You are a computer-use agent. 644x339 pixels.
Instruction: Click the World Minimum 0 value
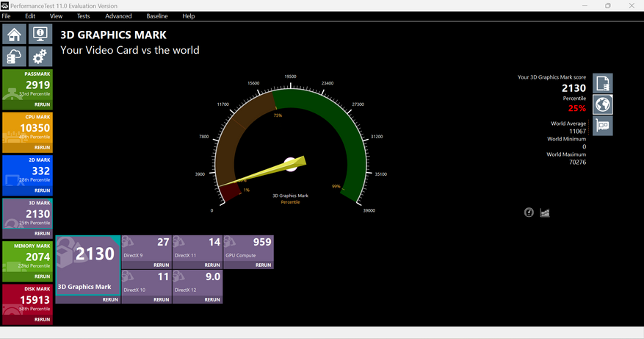(x=584, y=147)
